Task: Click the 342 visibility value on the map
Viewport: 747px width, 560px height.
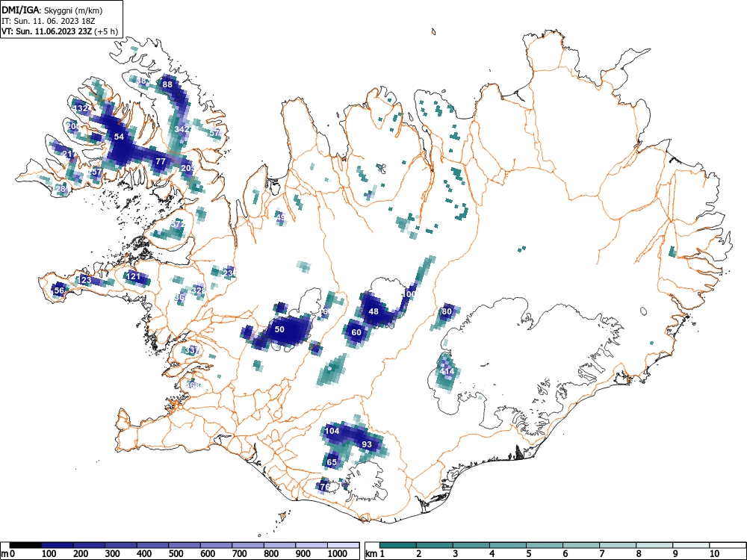Action: (182, 129)
